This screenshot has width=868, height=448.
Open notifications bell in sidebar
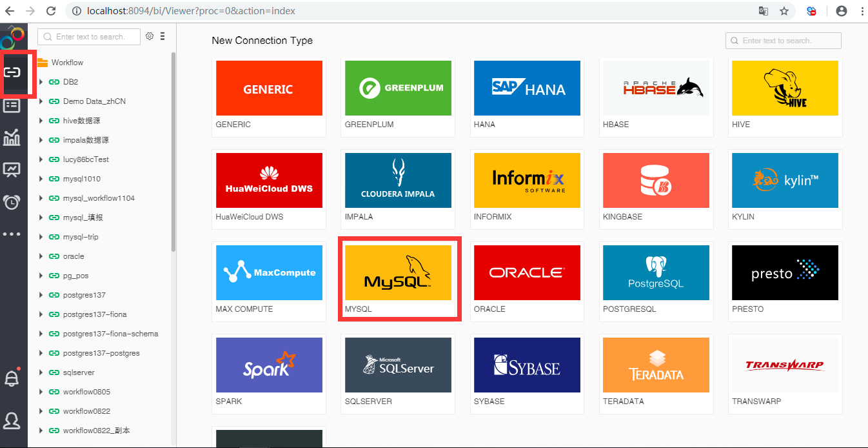tap(12, 378)
